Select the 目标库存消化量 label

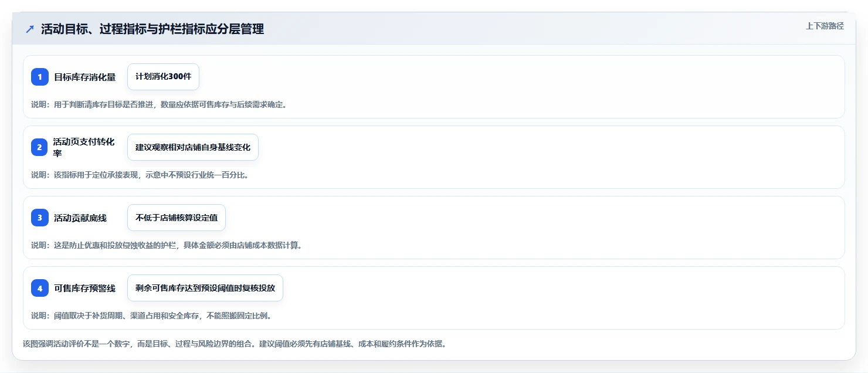coord(85,77)
